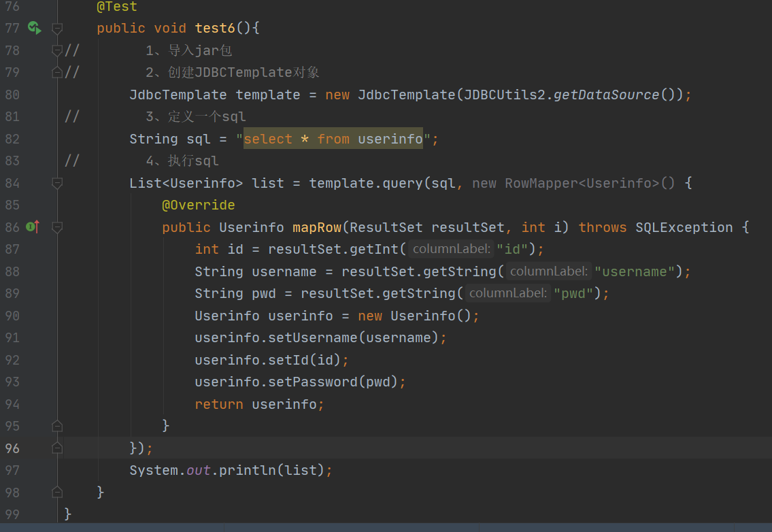This screenshot has height=532, width=772.
Task: Click the @Test annotation
Action: (117, 6)
